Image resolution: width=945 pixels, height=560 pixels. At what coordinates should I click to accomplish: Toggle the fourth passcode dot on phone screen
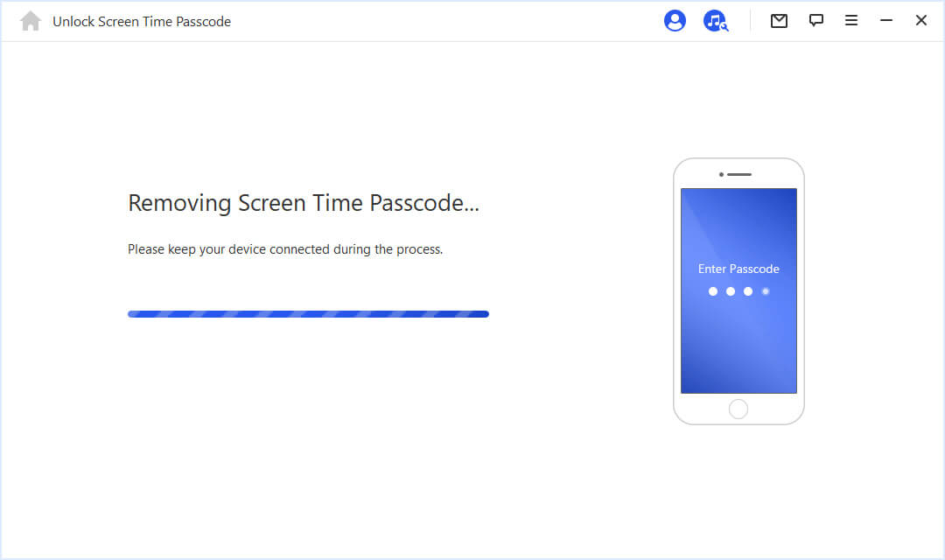click(x=765, y=290)
